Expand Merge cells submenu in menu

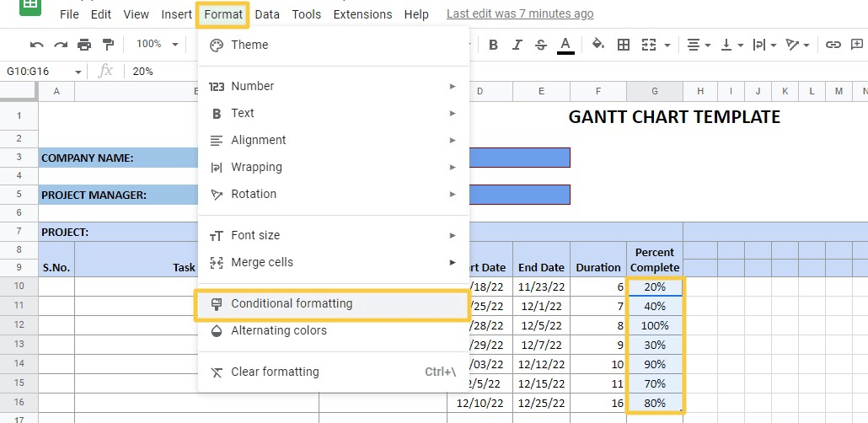tap(333, 262)
